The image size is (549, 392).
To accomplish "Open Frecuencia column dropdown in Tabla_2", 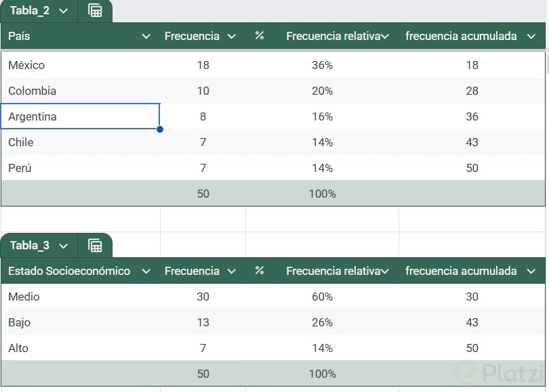I will [x=232, y=37].
